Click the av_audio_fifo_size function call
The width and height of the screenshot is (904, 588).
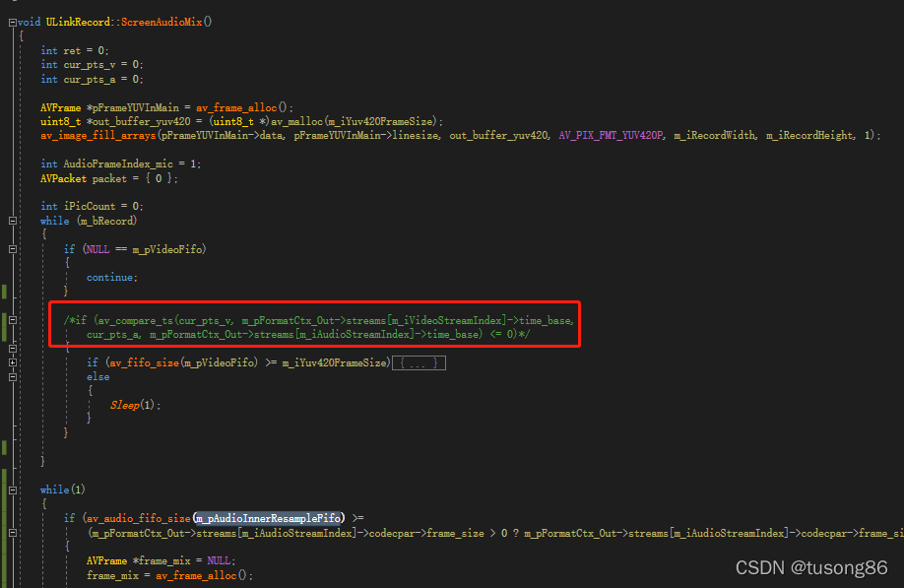pos(139,518)
